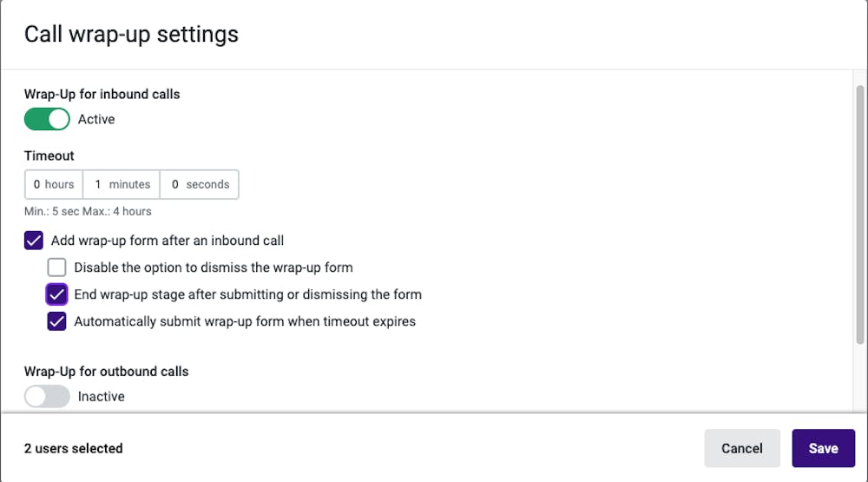Click the "2 users selected" text
Screen dimensions: 868x482
tap(74, 448)
